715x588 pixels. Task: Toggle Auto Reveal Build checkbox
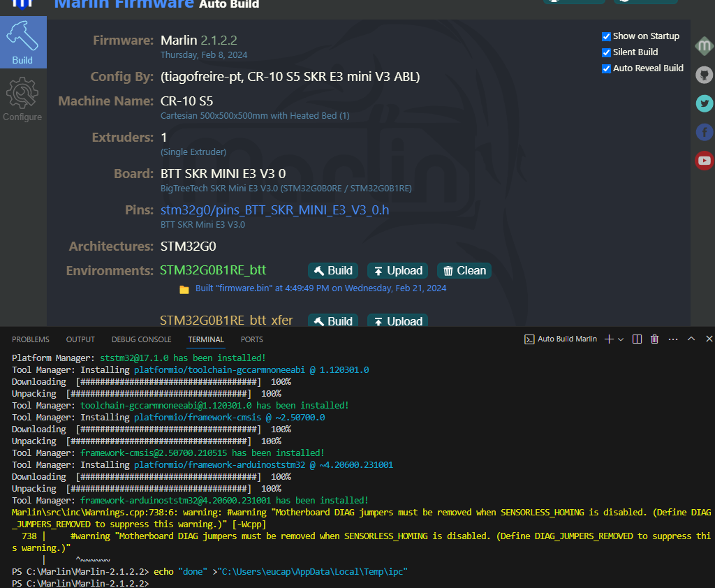[606, 68]
